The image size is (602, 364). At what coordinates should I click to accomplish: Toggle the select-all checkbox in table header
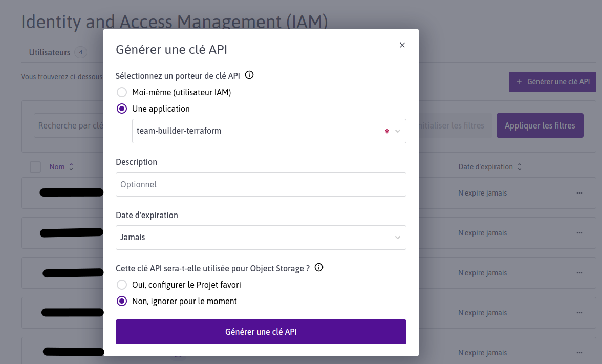tap(35, 167)
